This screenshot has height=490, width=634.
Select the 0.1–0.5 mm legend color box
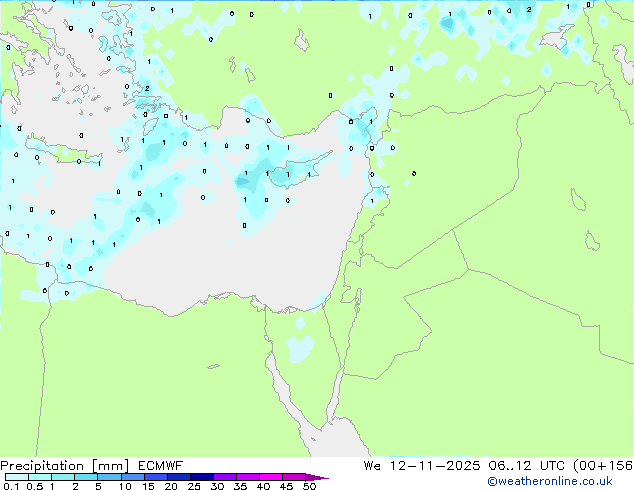coord(17,477)
